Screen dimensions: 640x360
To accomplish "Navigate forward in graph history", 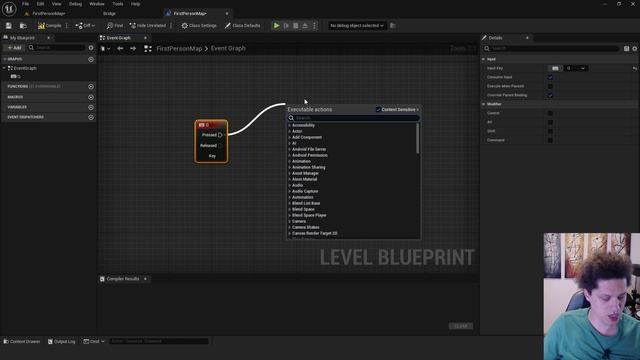I will click(133, 48).
